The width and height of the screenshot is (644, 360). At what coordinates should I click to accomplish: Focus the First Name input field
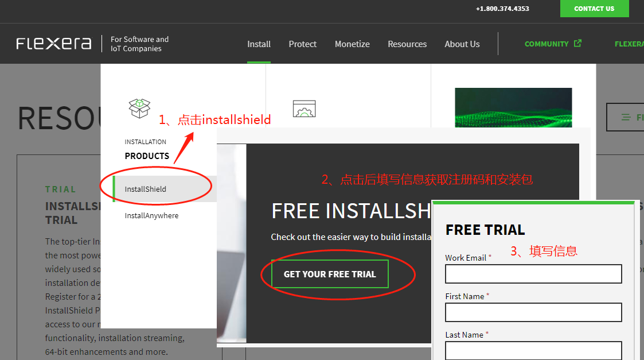coord(533,312)
